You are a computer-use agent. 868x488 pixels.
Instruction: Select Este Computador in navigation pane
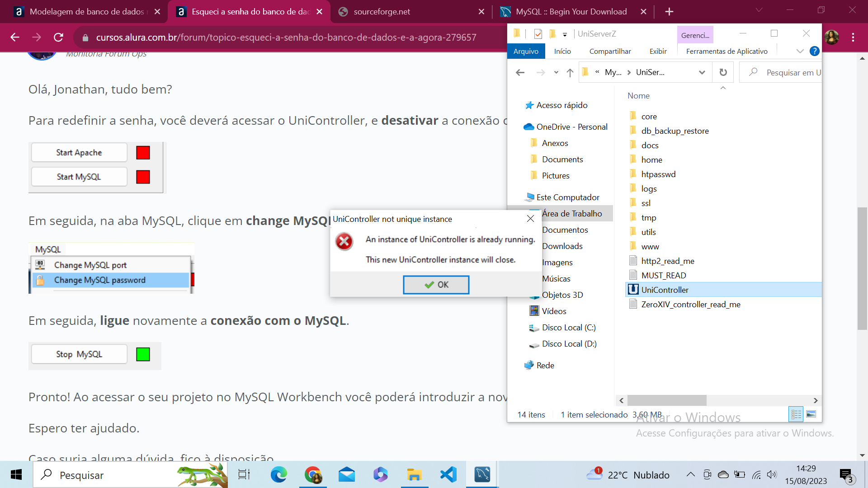coord(562,197)
